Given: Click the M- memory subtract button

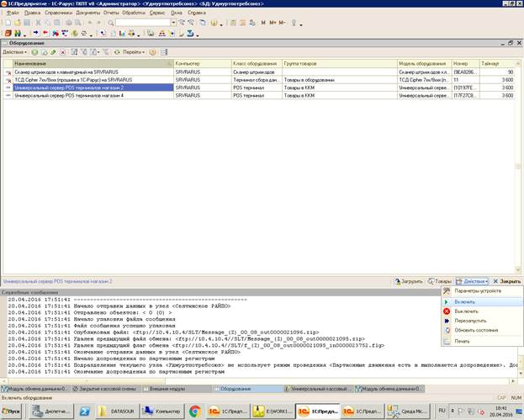Looking at the screenshot, I should click(282, 23).
